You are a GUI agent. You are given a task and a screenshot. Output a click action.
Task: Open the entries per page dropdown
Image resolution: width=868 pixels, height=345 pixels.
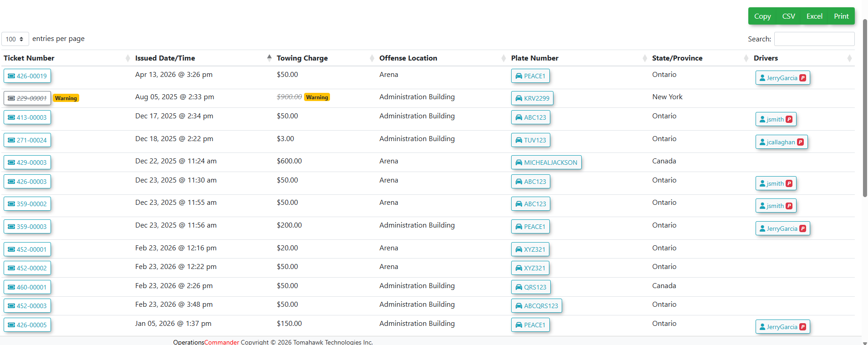(x=15, y=39)
